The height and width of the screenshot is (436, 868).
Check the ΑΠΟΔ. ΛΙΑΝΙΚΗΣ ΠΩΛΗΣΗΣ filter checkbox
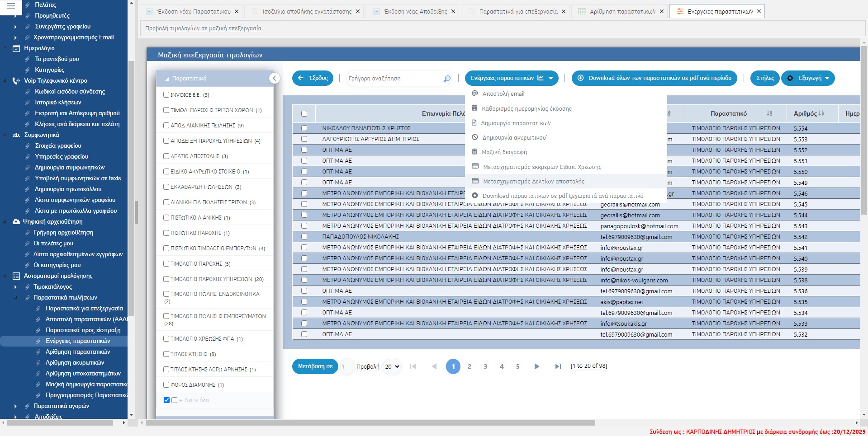tap(166, 126)
